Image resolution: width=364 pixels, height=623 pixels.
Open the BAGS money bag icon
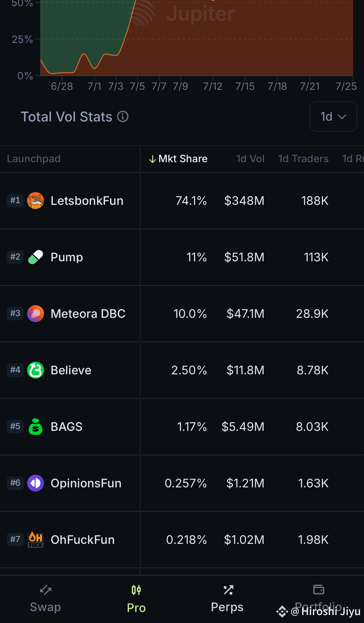pyautogui.click(x=36, y=427)
